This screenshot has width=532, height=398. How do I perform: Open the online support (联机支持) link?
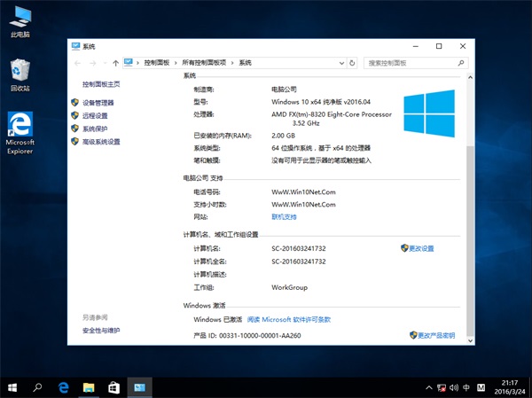coord(284,216)
